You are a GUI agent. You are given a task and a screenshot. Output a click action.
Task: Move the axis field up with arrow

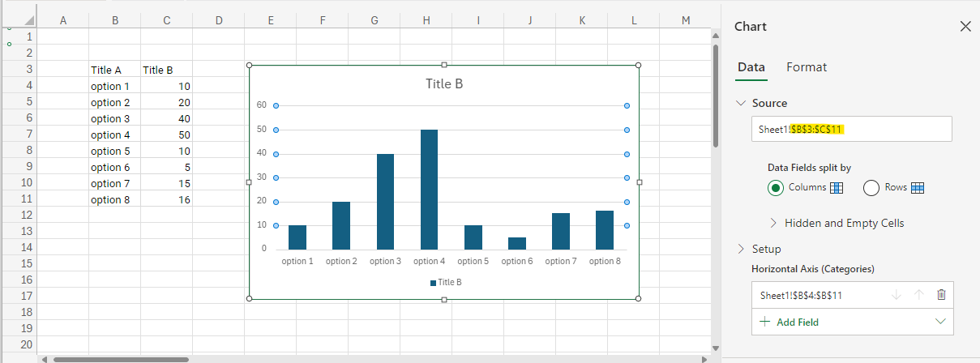(x=918, y=295)
